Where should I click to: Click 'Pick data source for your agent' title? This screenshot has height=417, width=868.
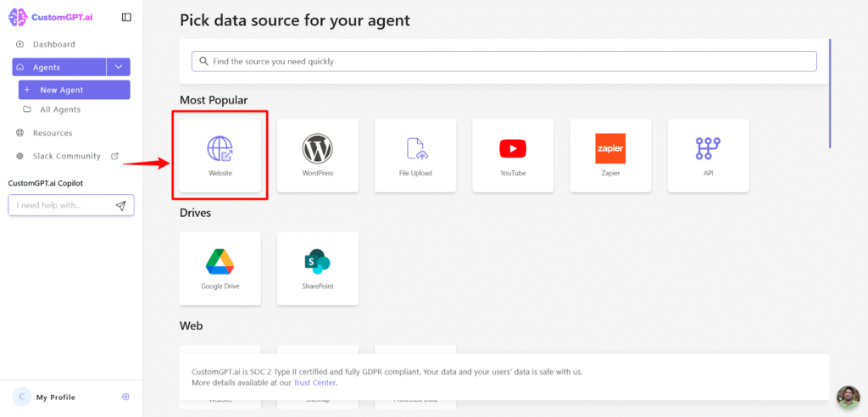(295, 21)
